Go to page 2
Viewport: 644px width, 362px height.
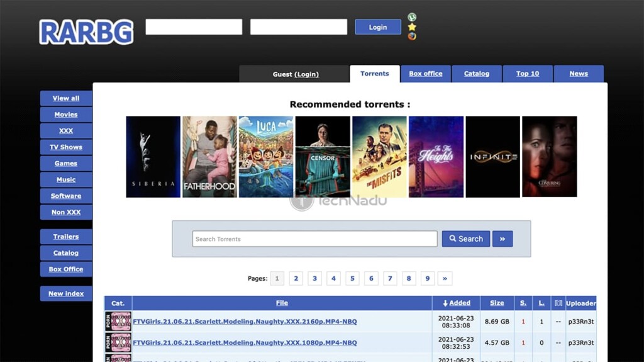(296, 278)
